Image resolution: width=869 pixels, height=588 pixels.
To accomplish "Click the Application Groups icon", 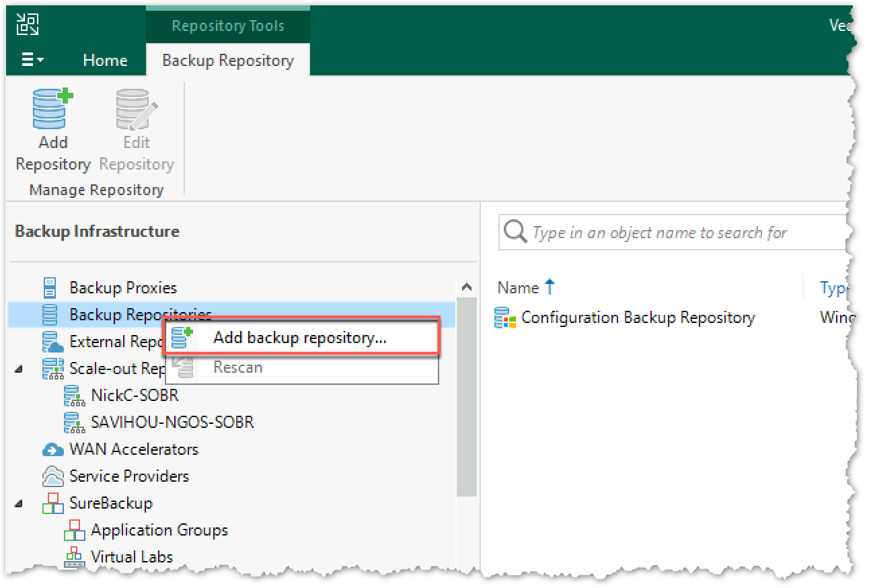I will coord(74,530).
